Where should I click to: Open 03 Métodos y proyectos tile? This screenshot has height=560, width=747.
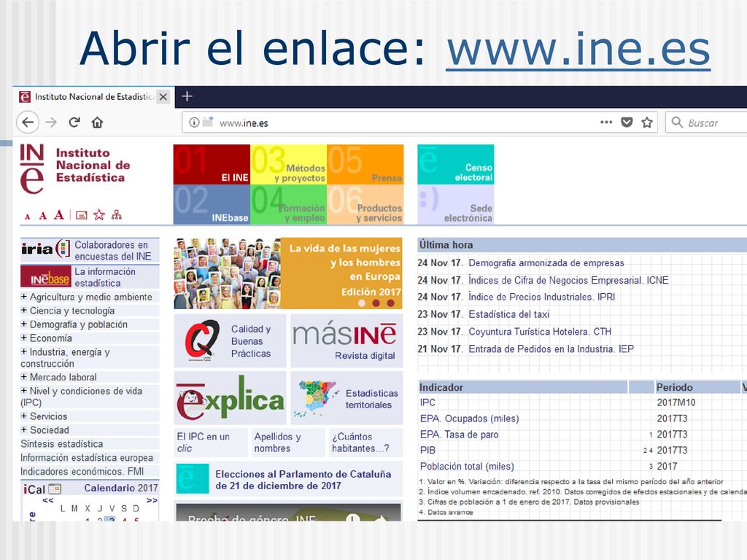click(288, 164)
